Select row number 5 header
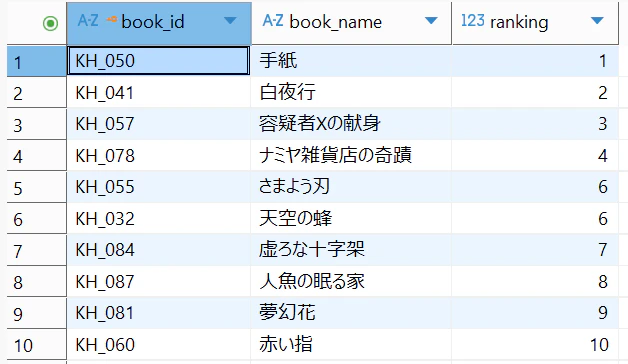This screenshot has width=628, height=364. pyautogui.click(x=36, y=187)
